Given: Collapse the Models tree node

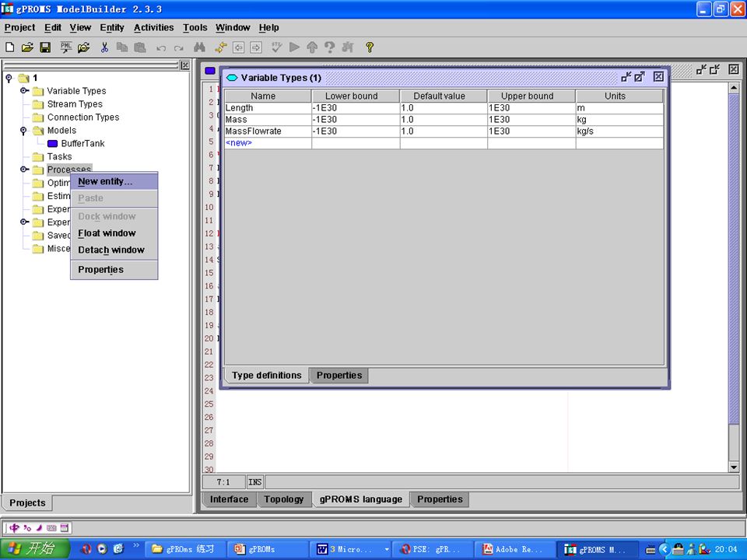Looking at the screenshot, I should point(23,130).
